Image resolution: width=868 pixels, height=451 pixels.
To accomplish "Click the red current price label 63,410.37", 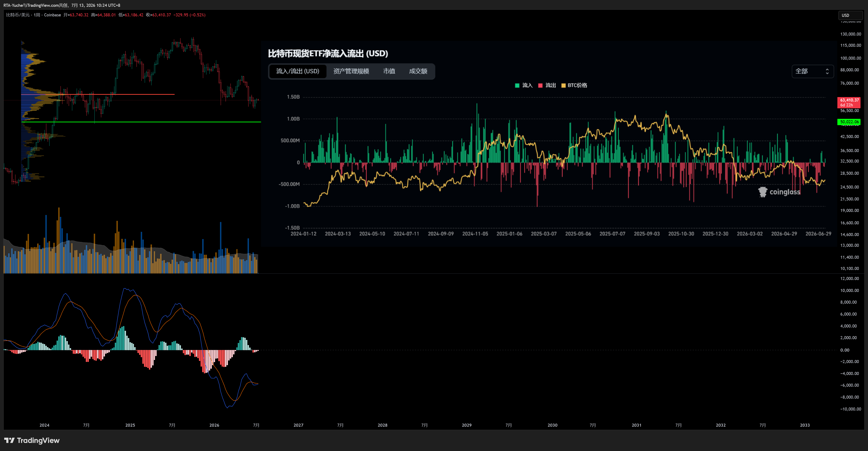I will tap(849, 100).
